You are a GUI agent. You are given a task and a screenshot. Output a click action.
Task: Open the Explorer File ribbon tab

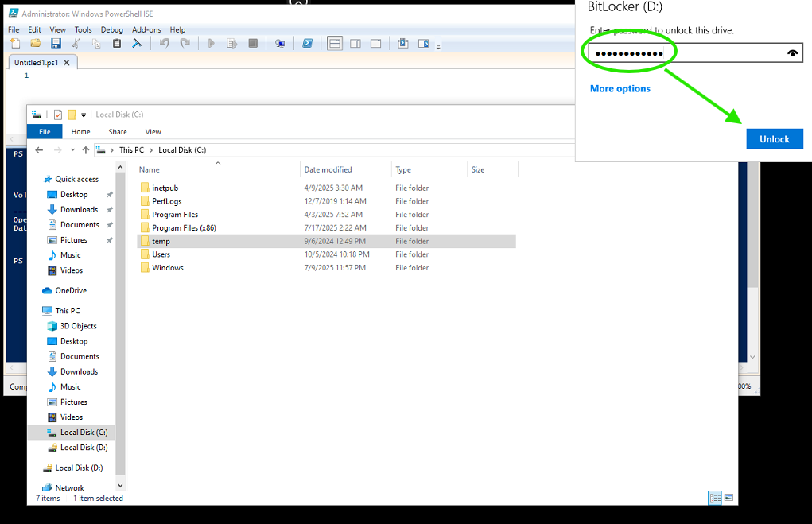pos(45,131)
